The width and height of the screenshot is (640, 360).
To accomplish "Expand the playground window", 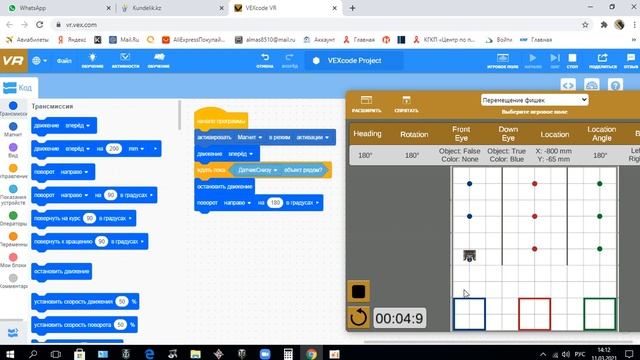I will [366, 104].
